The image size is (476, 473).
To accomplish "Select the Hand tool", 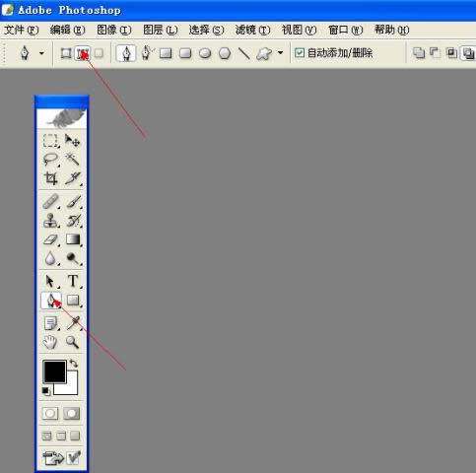I will coord(50,342).
